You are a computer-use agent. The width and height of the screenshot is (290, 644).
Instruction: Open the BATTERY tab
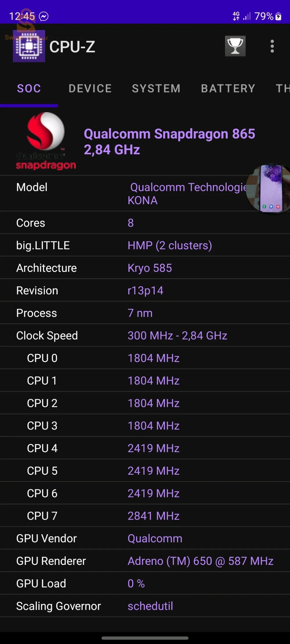[x=228, y=88]
